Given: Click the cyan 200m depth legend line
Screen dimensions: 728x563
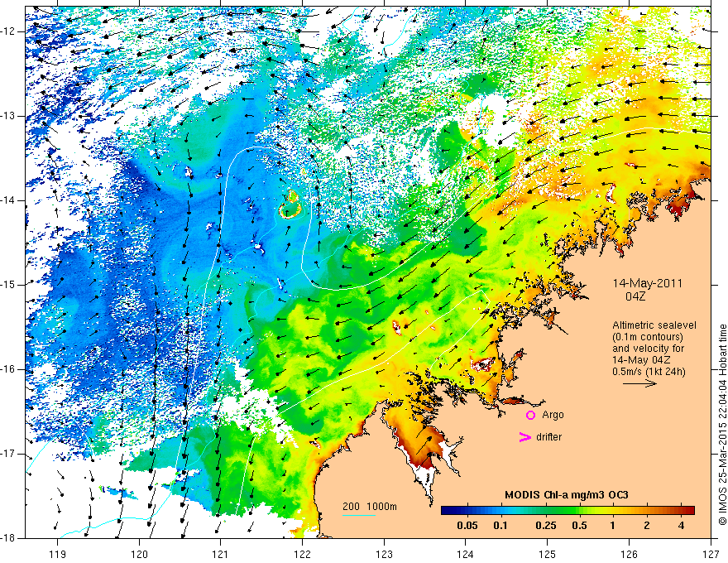Looking at the screenshot, I should point(359,515).
